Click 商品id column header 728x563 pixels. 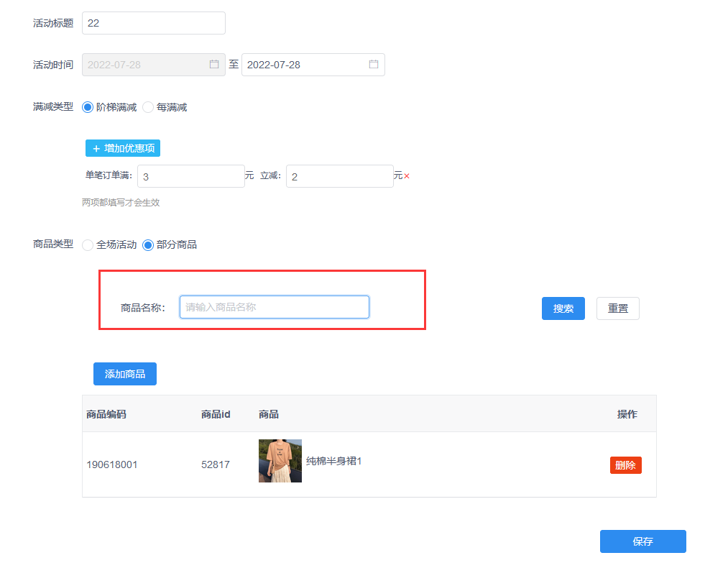(x=216, y=414)
